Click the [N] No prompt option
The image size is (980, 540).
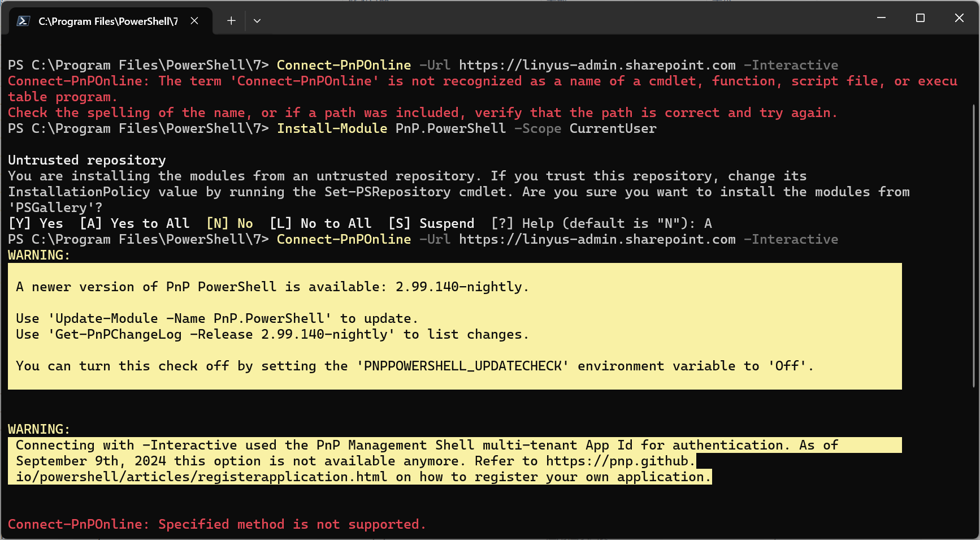point(229,223)
